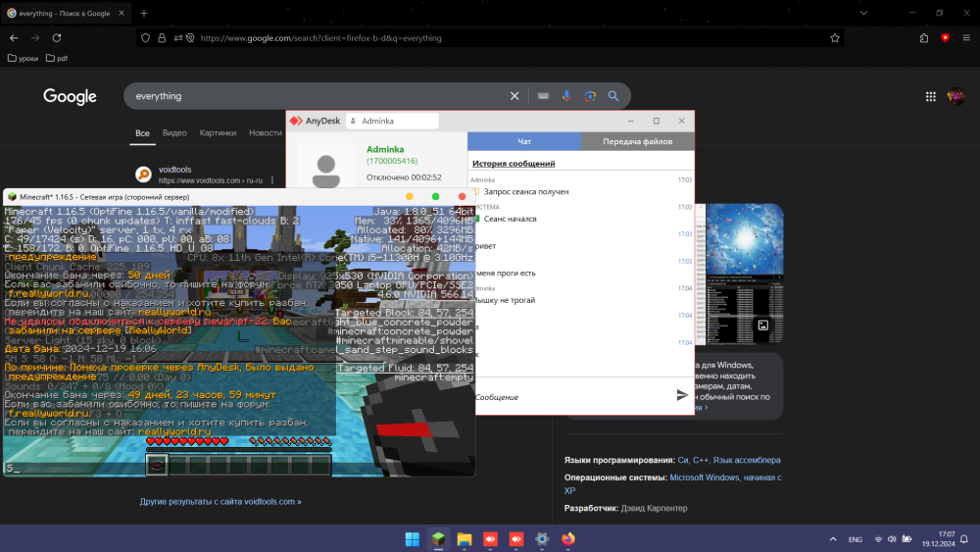Click the Minecraft chat input line
Screen dimensions: 980x552
click(239, 469)
